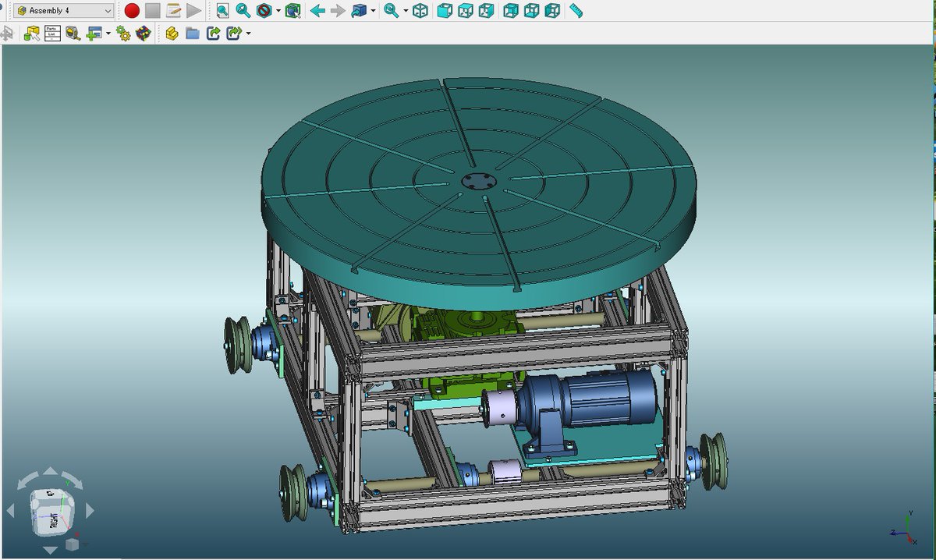Select the third cube view icon
936x560 pixels.
[486, 11]
